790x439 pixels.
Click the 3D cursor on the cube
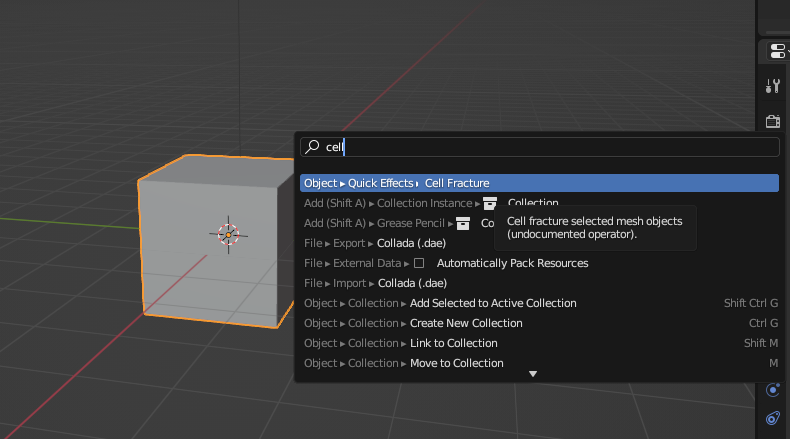tap(228, 234)
